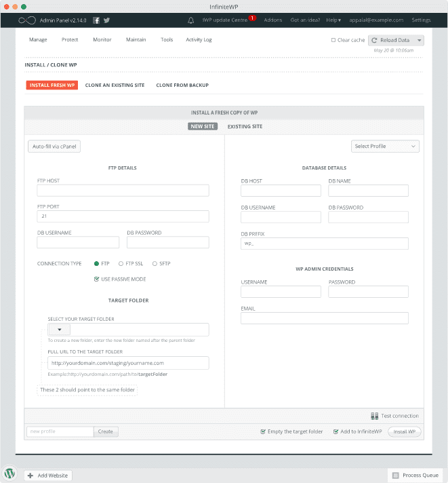Click the Test connection icon
Viewport: 448px width, 483px height.
(374, 416)
